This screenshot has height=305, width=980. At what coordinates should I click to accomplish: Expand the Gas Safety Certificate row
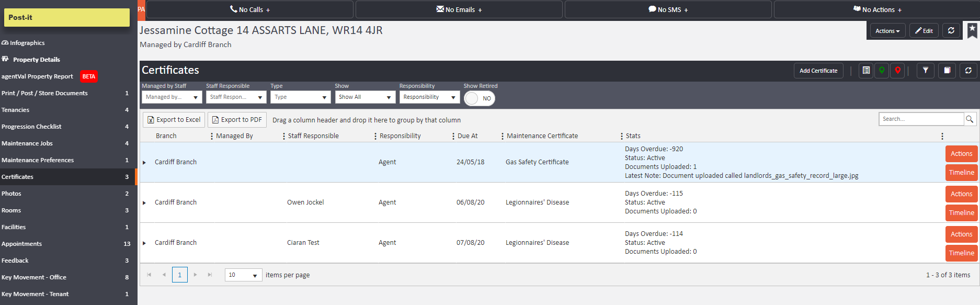click(x=144, y=163)
